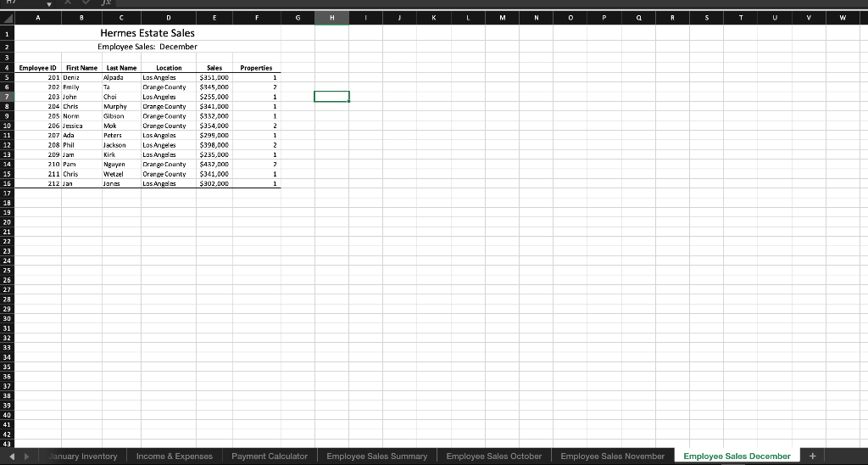This screenshot has height=465, width=868.
Task: Select column W header
Action: pyautogui.click(x=843, y=18)
